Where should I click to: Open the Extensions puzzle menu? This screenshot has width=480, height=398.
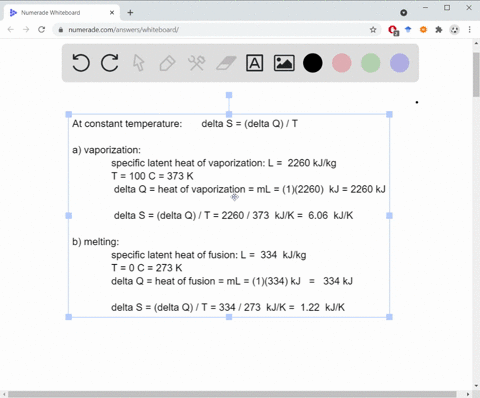click(439, 30)
